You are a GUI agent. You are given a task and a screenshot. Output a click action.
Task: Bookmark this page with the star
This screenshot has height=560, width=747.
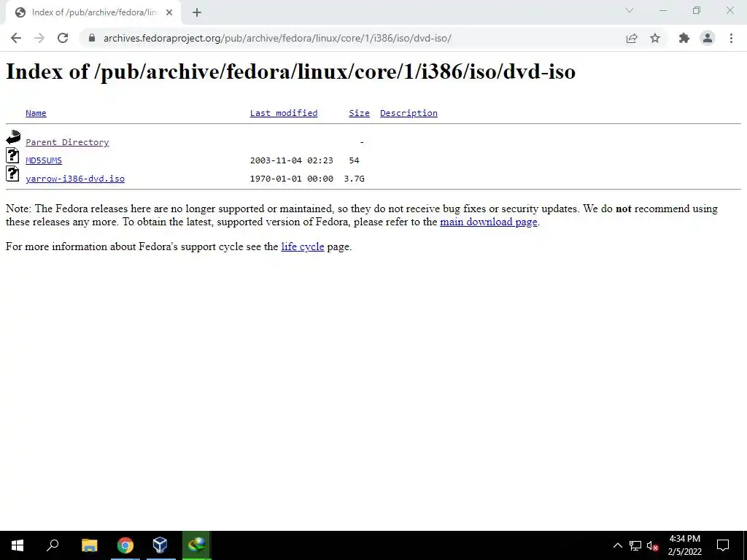click(655, 38)
